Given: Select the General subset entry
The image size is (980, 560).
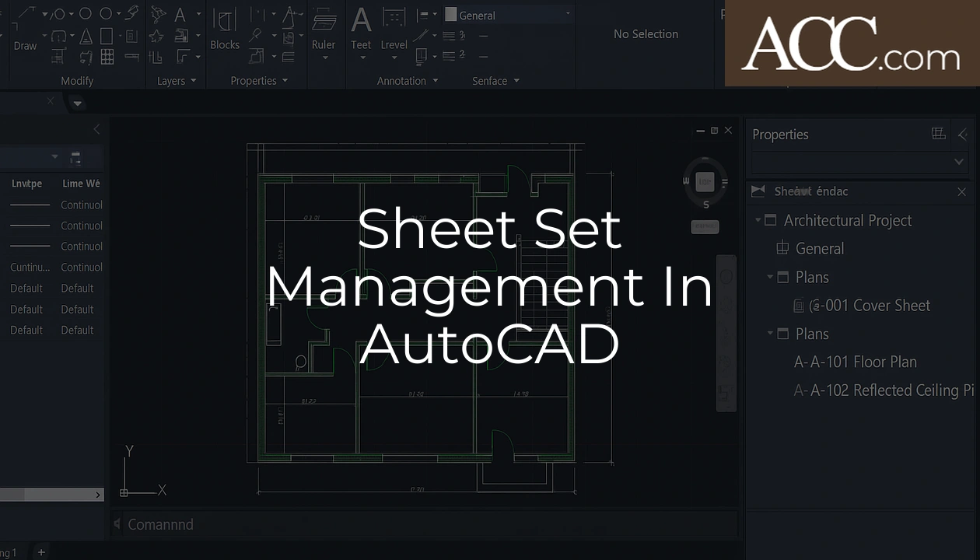Looking at the screenshot, I should (820, 249).
